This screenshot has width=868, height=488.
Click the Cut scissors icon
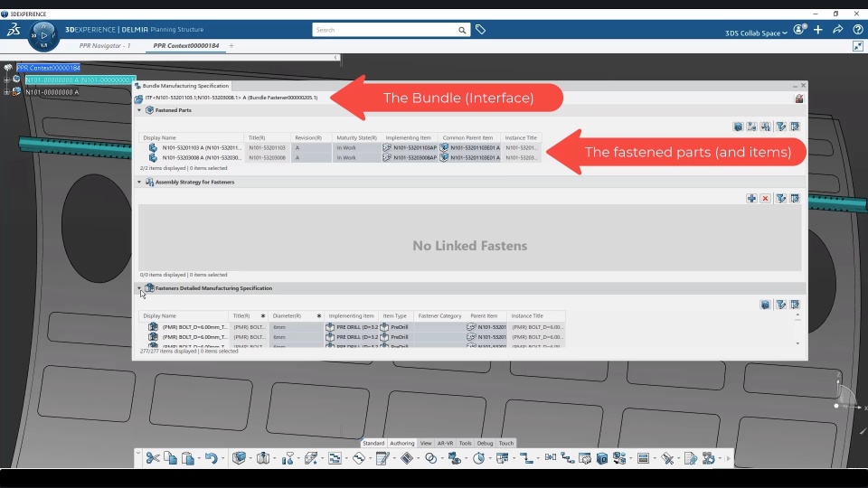153,458
